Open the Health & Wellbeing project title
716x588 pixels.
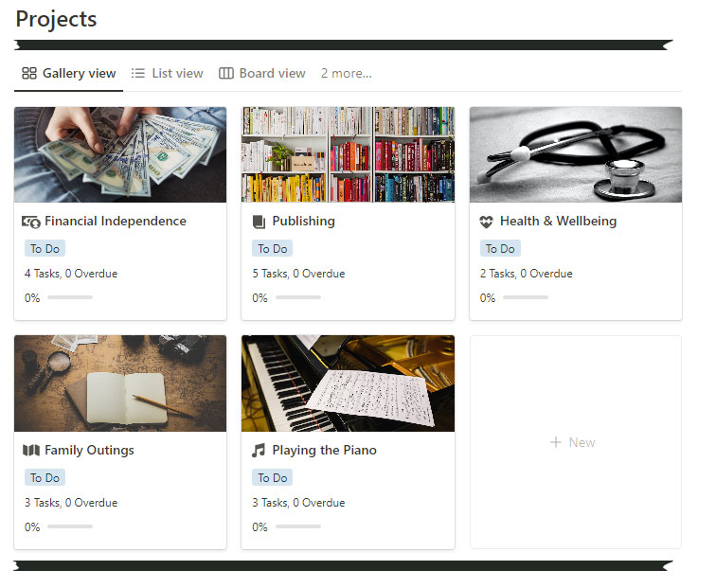559,222
